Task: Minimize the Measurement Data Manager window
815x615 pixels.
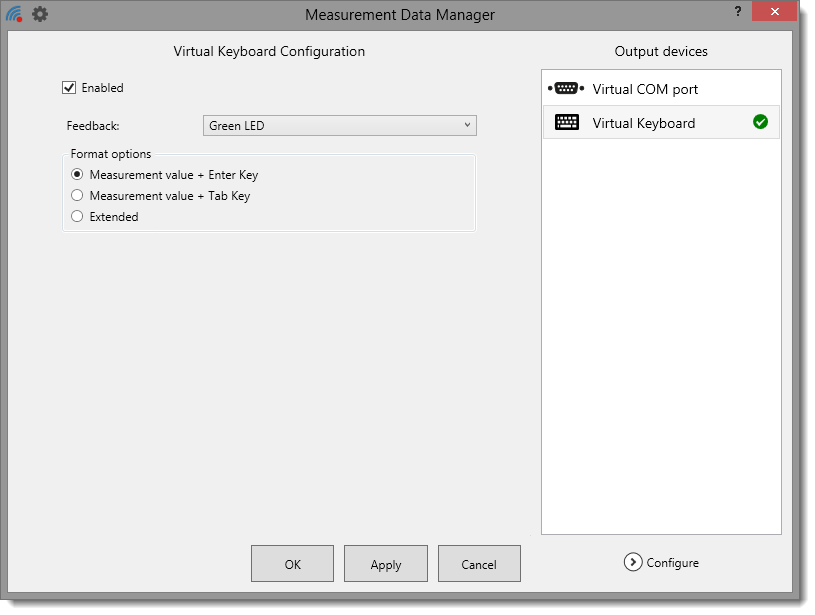Action: (x=750, y=10)
